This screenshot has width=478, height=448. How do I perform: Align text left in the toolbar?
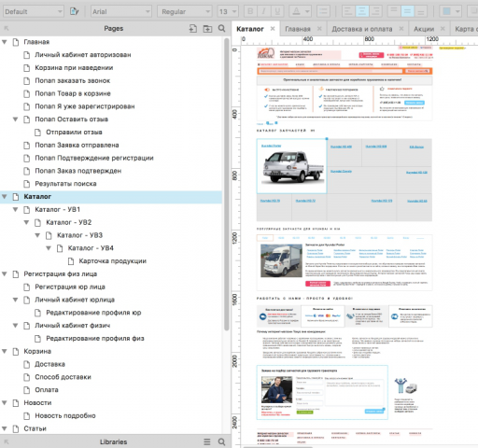[x=348, y=12]
